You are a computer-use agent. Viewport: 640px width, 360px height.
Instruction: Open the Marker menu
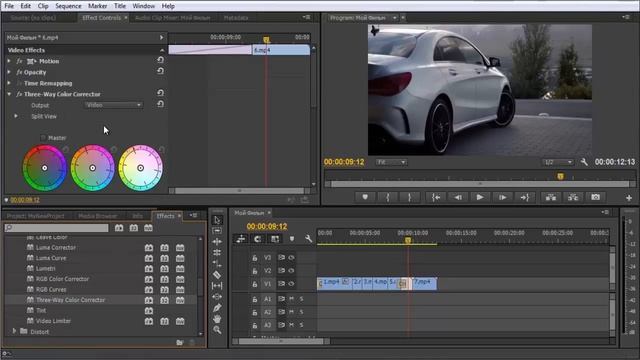coord(98,6)
